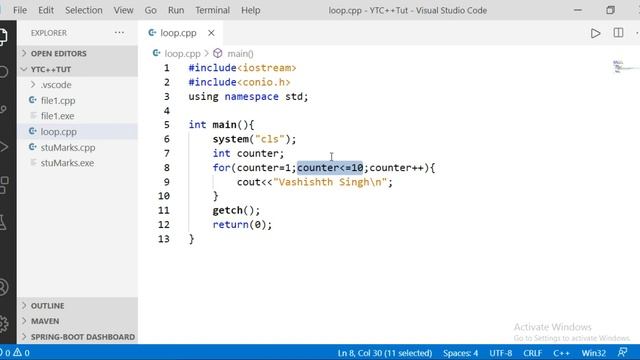This screenshot has width=640, height=360.
Task: Minimize the VS Code window
Action: point(578,10)
